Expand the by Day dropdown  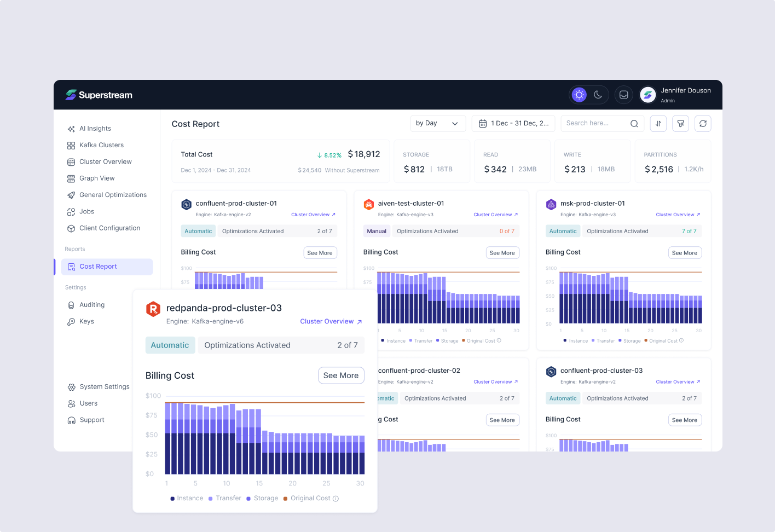point(438,124)
